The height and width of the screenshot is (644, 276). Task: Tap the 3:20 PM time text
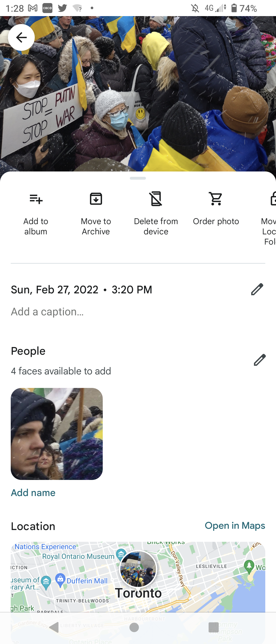(132, 290)
